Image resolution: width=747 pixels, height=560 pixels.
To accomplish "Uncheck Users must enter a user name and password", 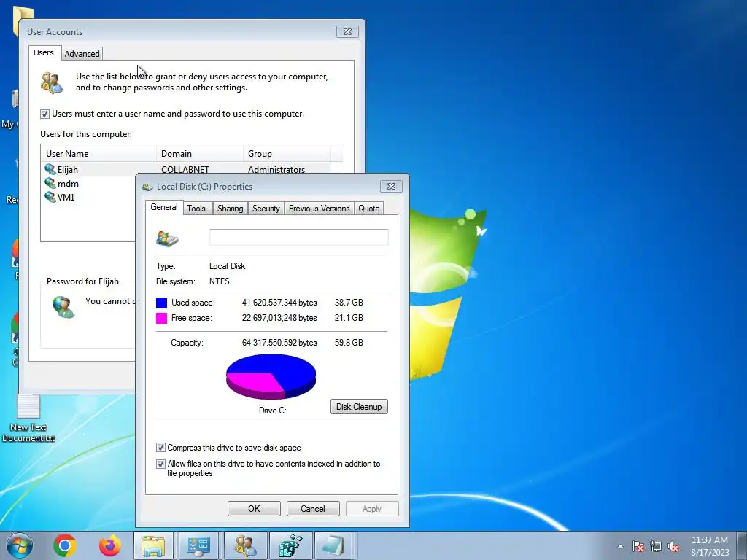I will (44, 114).
